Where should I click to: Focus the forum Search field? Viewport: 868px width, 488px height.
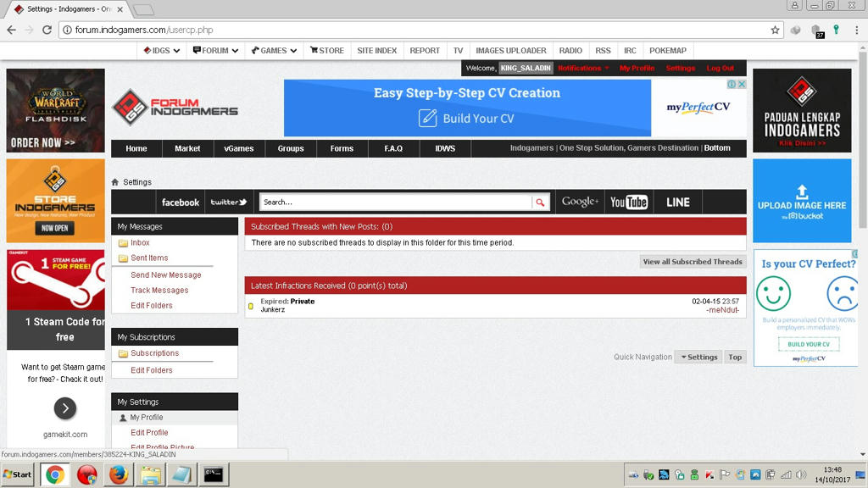pyautogui.click(x=395, y=202)
